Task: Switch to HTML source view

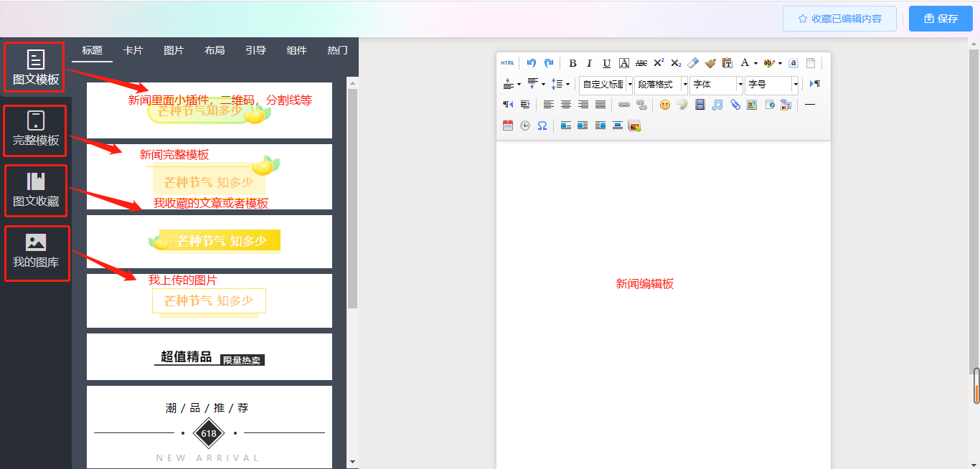Action: tap(507, 63)
